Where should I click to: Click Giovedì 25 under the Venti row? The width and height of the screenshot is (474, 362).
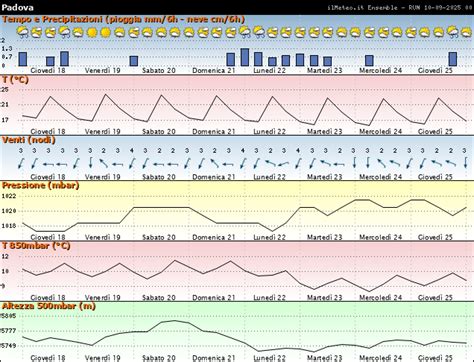click(435, 177)
